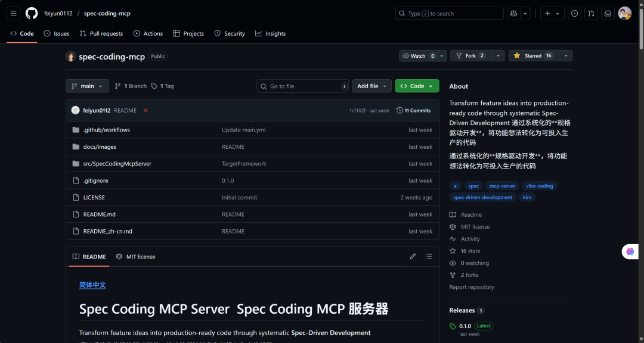The height and width of the screenshot is (343, 644).
Task: Click the Go to file search field
Action: click(x=302, y=86)
